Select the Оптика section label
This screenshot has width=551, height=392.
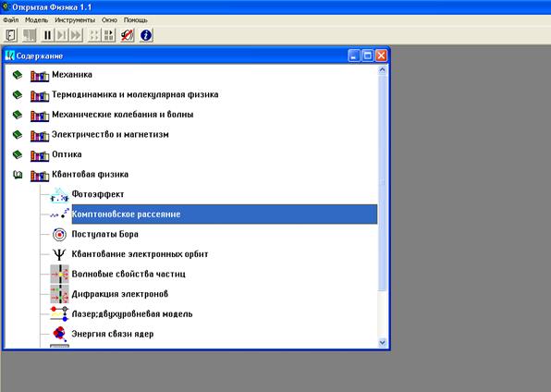tap(67, 154)
